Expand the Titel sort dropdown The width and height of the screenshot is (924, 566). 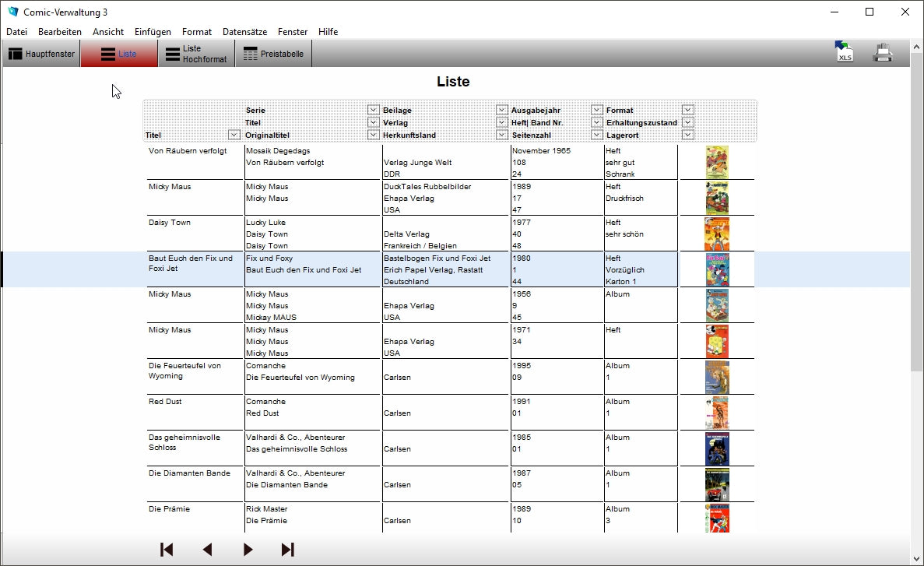pyautogui.click(x=234, y=135)
